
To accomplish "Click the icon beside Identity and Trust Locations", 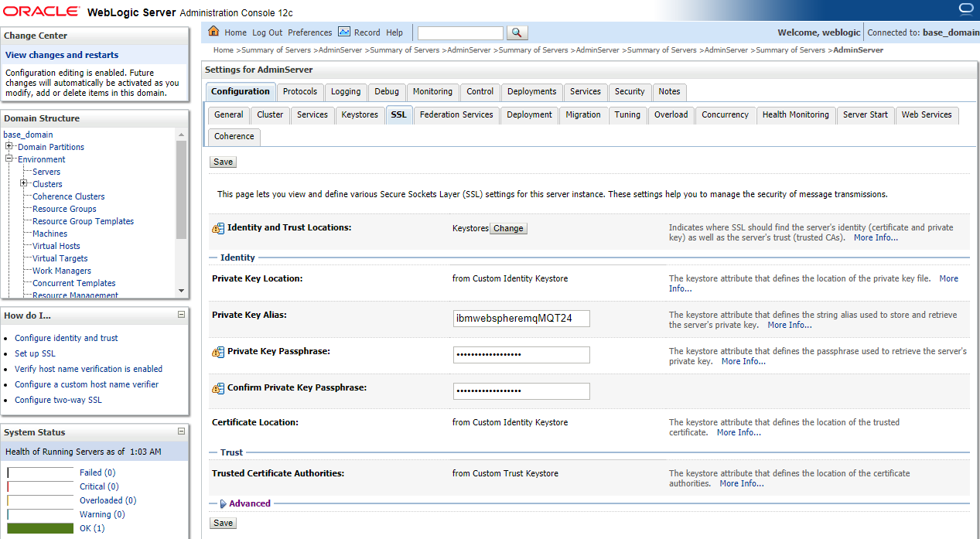I will [218, 228].
